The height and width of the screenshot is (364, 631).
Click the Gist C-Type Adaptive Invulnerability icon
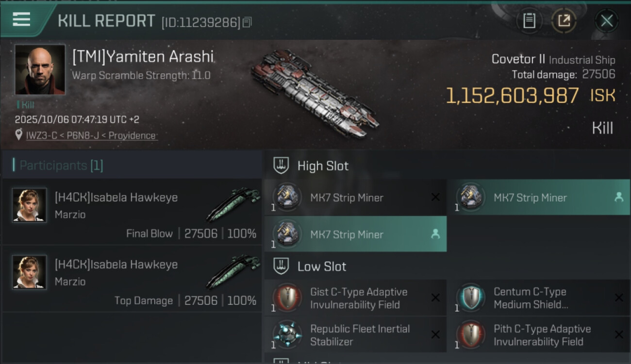pos(287,298)
